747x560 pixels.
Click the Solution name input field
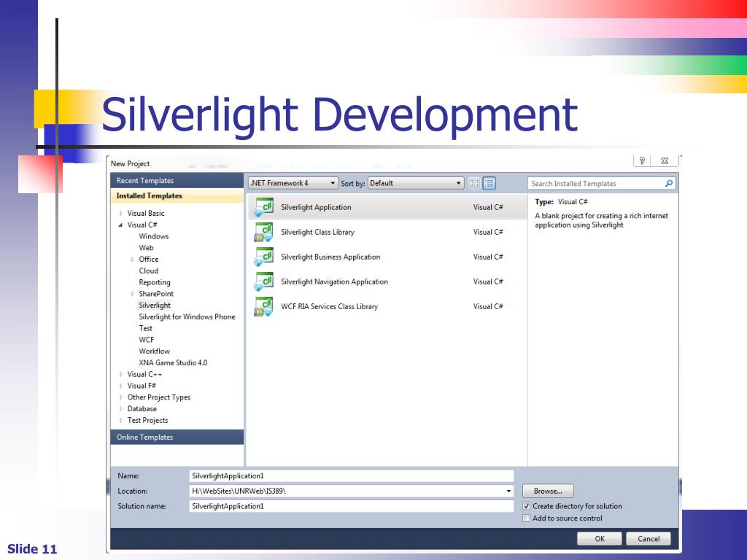tap(351, 506)
